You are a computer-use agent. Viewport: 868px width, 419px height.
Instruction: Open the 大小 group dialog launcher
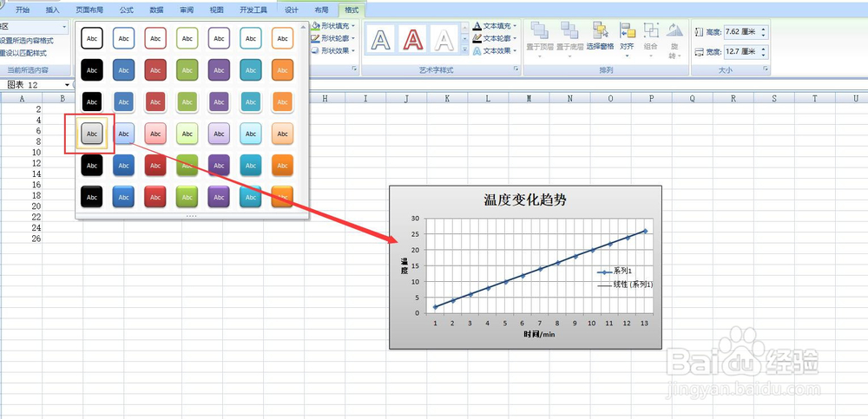[766, 69]
